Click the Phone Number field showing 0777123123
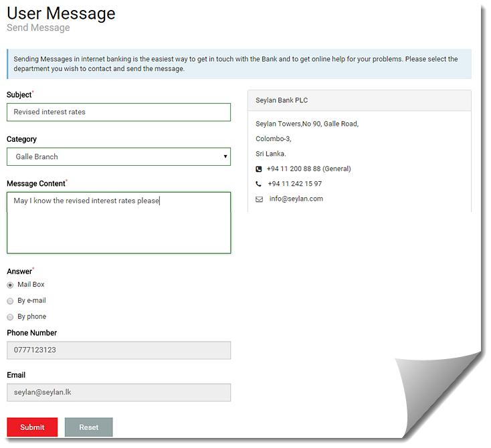Viewport: 491px width, 448px height. coord(118,350)
